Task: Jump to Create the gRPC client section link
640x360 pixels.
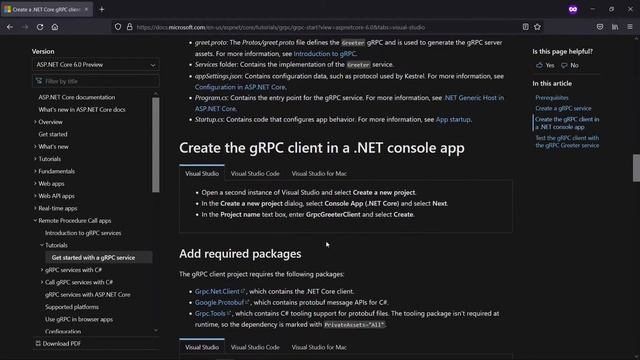Action: [x=567, y=123]
